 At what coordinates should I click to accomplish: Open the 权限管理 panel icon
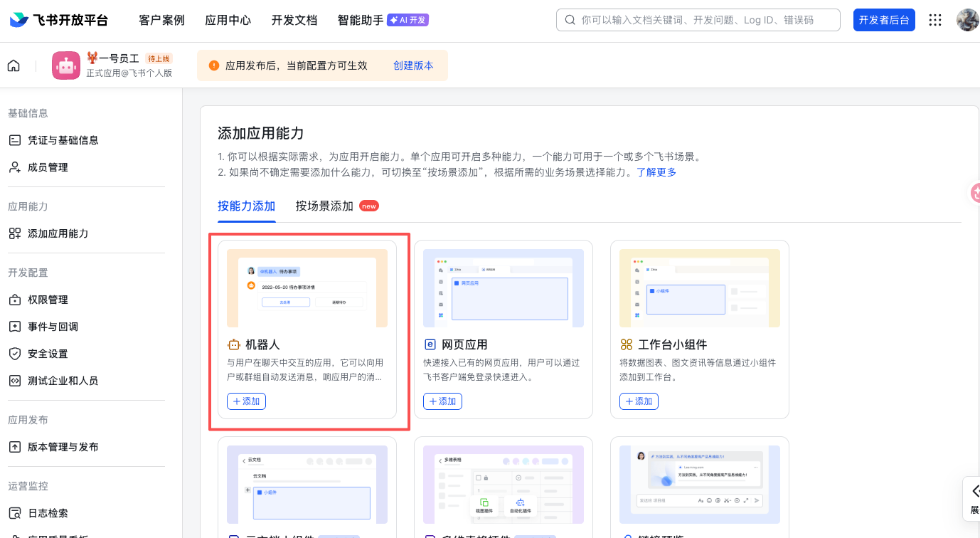(14, 299)
